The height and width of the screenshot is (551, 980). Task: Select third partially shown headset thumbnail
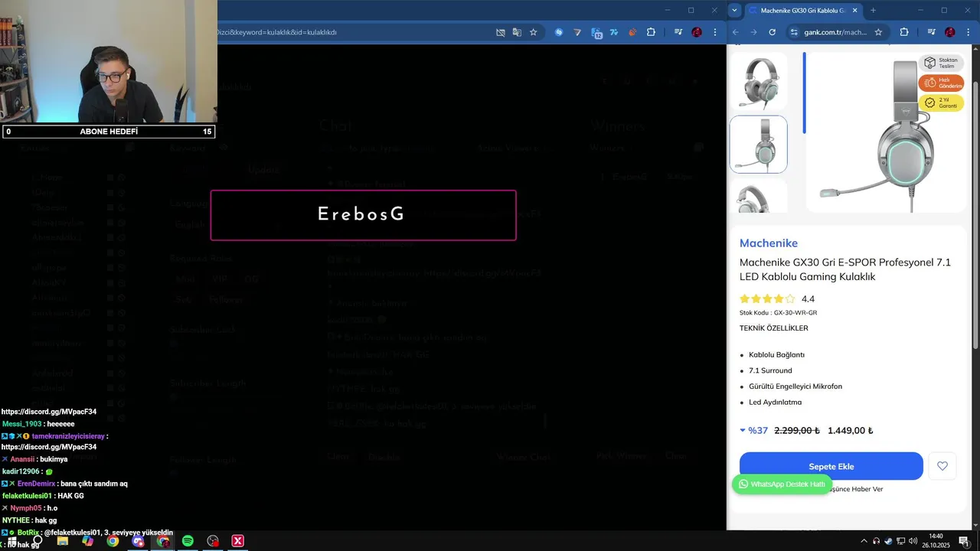[x=758, y=195]
